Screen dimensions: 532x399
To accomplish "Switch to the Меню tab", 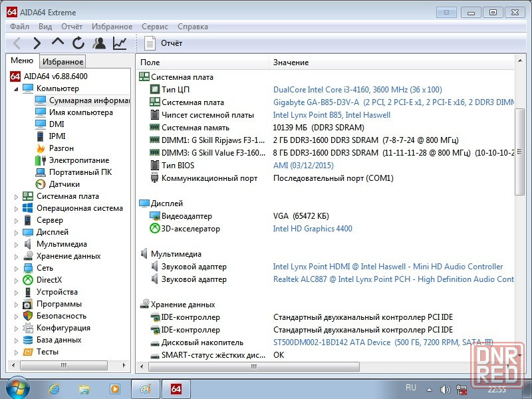I will tap(22, 61).
